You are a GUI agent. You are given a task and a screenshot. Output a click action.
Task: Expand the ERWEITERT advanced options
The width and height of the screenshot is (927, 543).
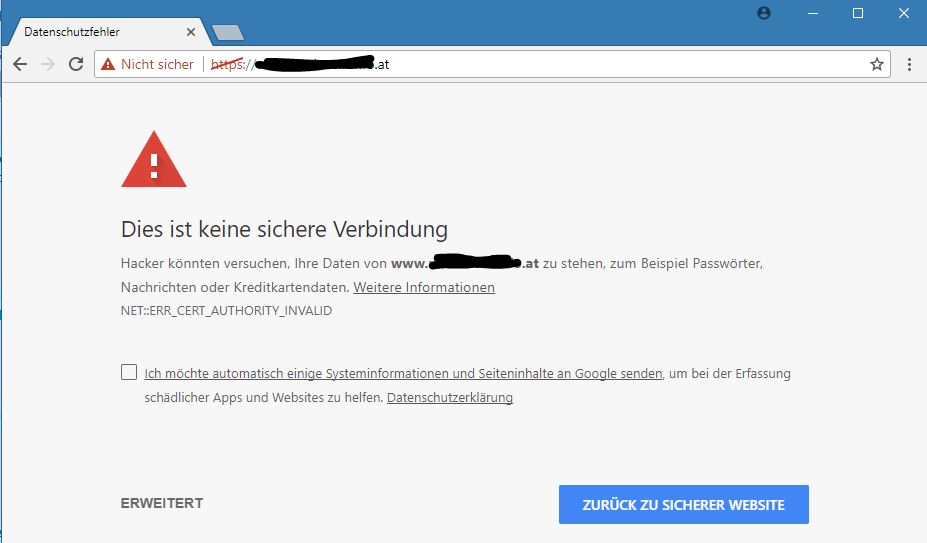tap(162, 503)
